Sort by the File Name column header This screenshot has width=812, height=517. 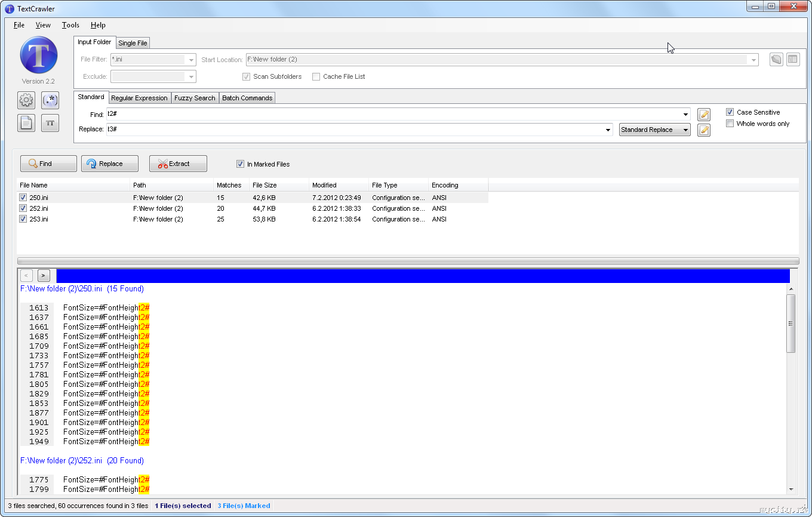coord(73,185)
